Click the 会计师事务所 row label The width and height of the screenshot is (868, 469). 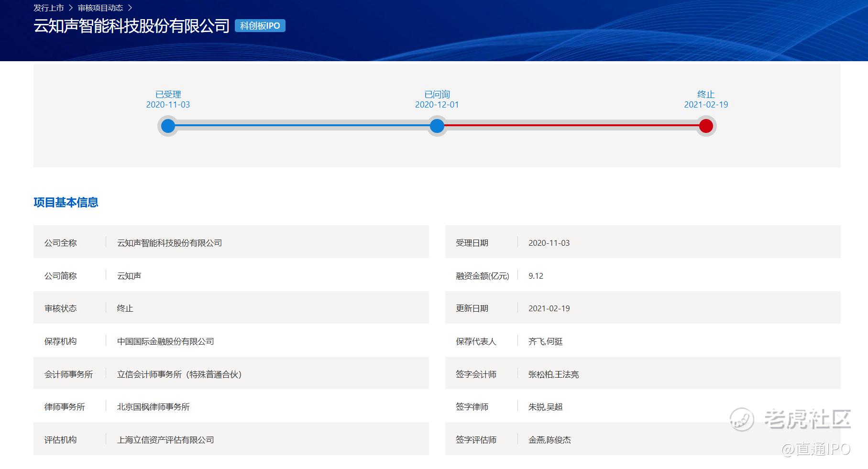pyautogui.click(x=69, y=374)
